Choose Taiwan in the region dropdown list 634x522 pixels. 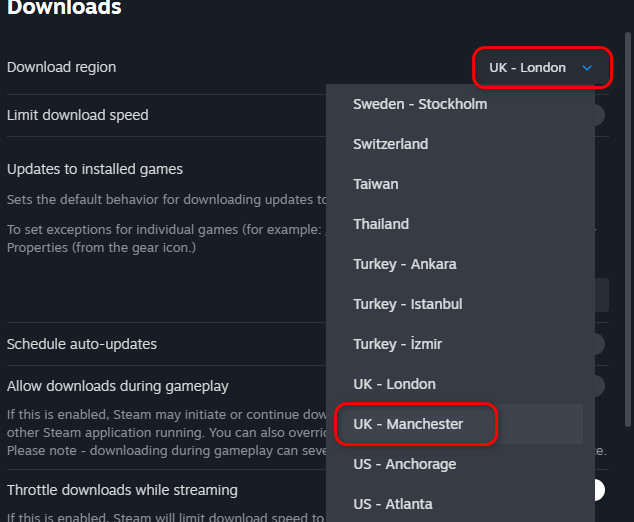coord(376,184)
